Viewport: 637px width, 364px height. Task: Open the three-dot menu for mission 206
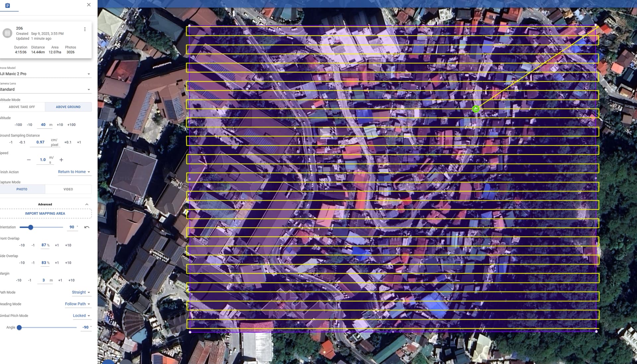[85, 29]
